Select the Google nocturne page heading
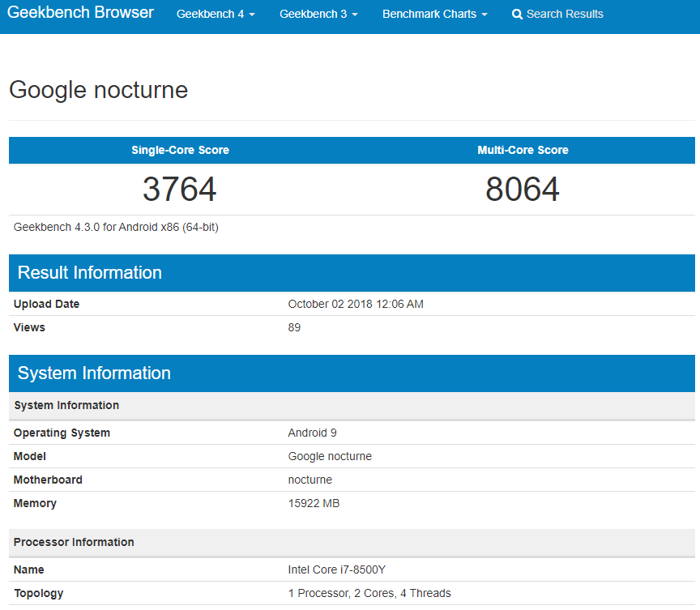Viewport: 700px width, 610px height. click(99, 90)
